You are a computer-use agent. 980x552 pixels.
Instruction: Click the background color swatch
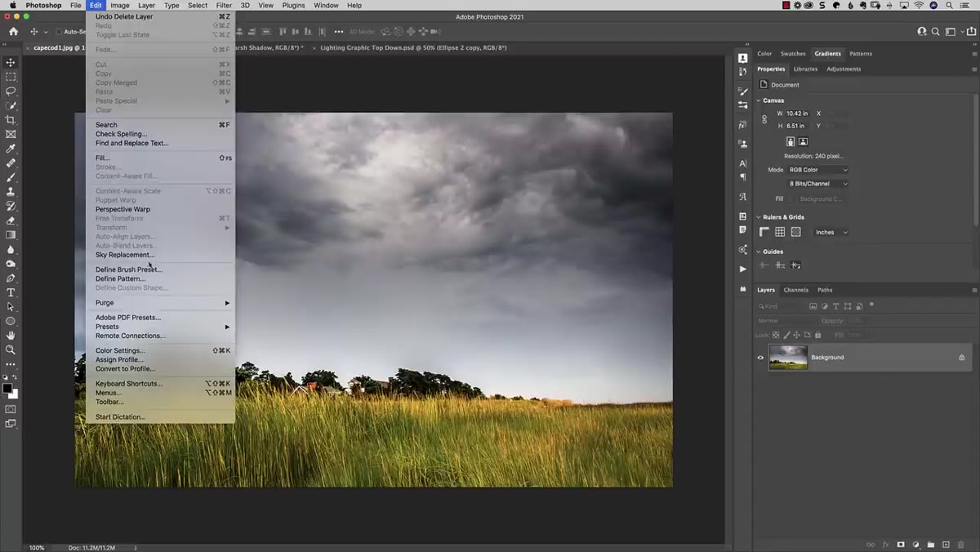pyautogui.click(x=14, y=394)
